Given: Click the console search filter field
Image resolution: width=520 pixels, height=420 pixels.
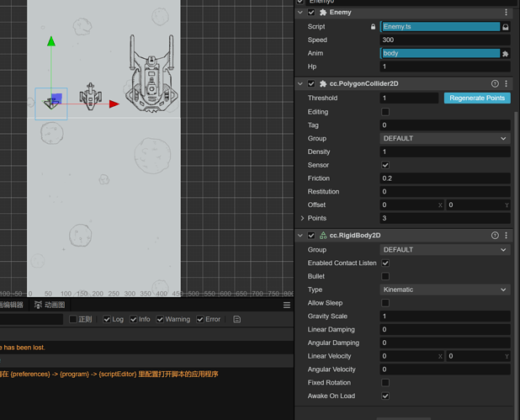Looking at the screenshot, I should pos(31,319).
